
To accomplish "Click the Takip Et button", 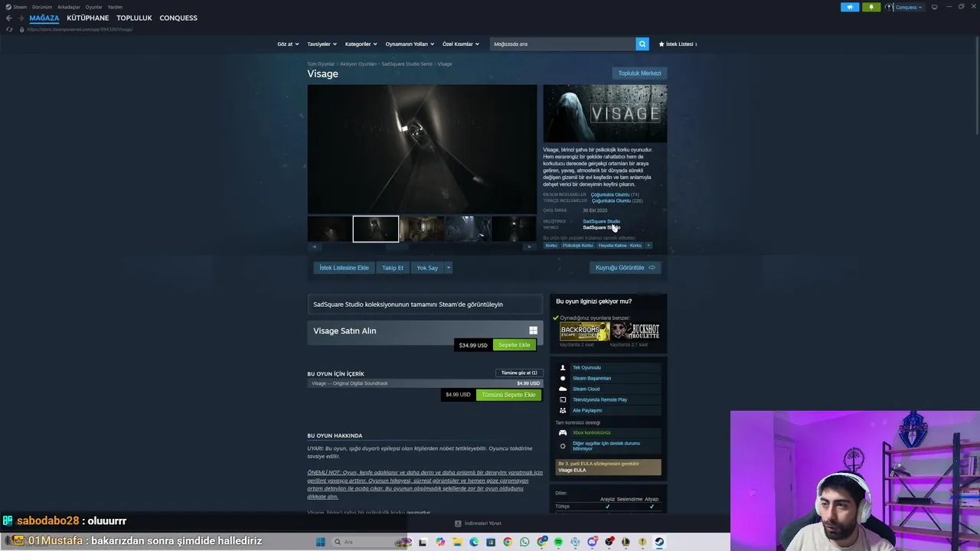I will [x=393, y=268].
